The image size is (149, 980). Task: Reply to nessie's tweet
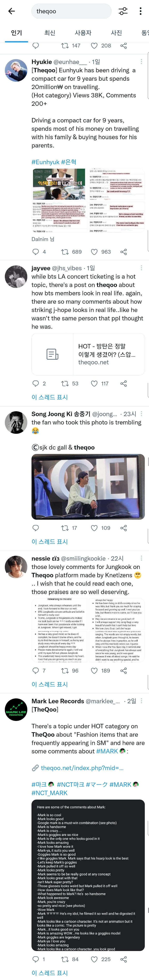36,670
